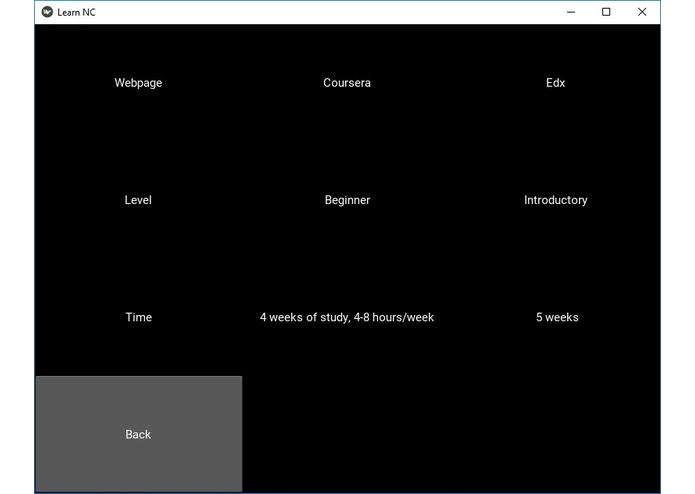The height and width of the screenshot is (494, 695).
Task: Minimize the Learn NC window
Action: click(571, 12)
